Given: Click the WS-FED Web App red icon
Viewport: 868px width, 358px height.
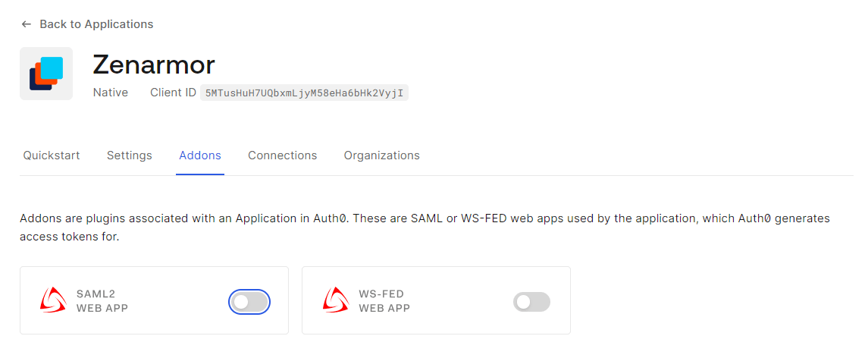Looking at the screenshot, I should [x=335, y=300].
